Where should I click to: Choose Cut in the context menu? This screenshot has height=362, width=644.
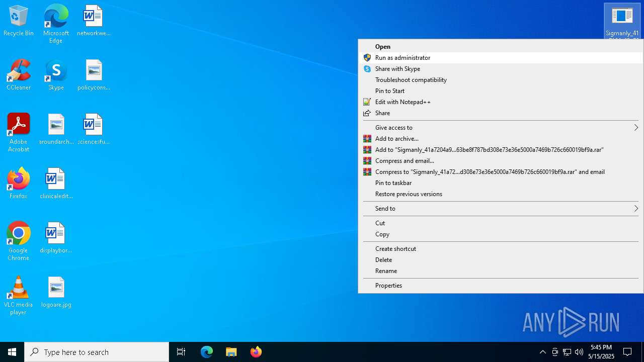501,223
